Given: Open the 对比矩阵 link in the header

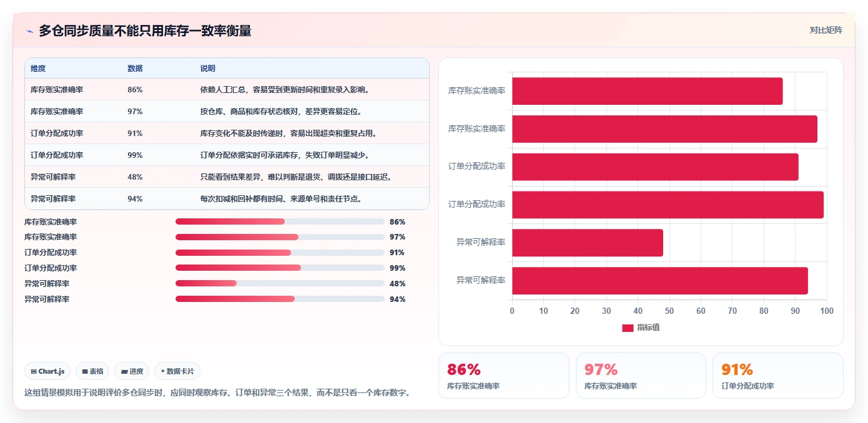Looking at the screenshot, I should (826, 30).
